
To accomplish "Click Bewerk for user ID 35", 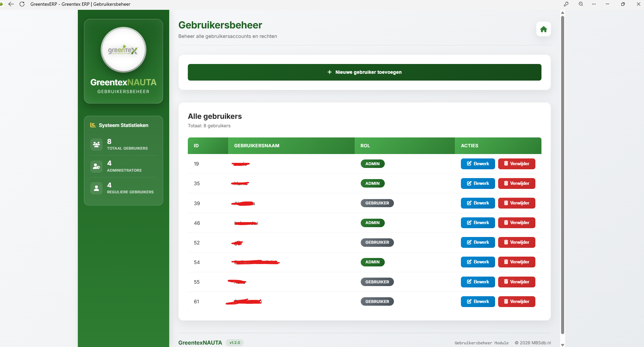I will (x=478, y=183).
